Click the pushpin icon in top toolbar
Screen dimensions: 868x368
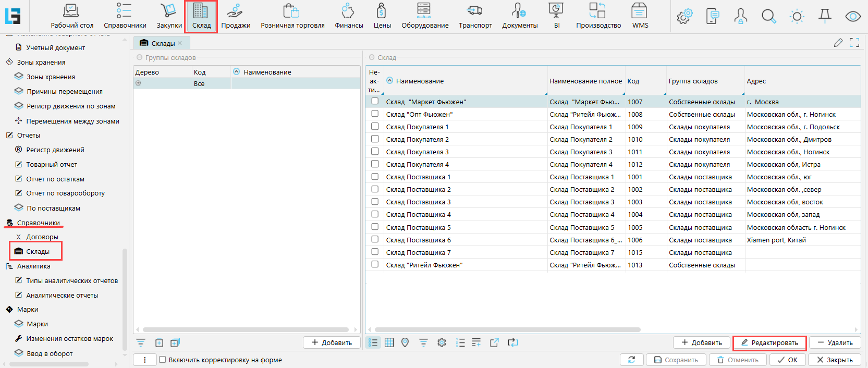[x=825, y=16]
